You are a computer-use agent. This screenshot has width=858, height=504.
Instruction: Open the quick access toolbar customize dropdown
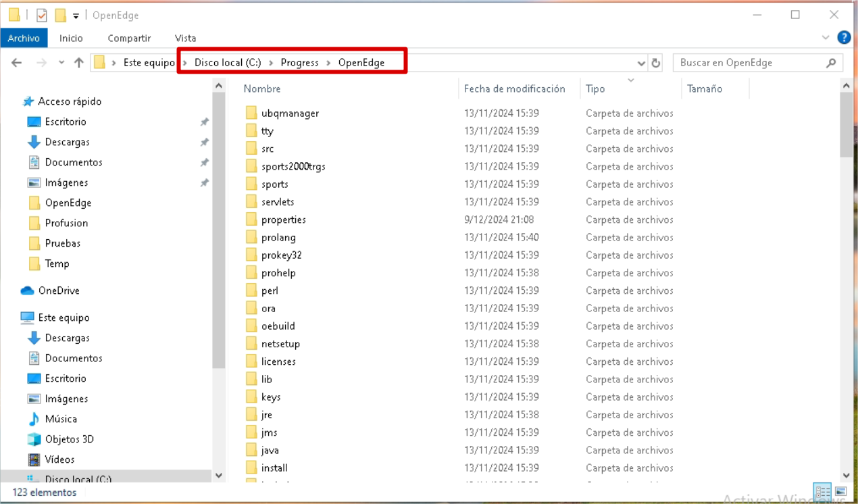pyautogui.click(x=76, y=15)
